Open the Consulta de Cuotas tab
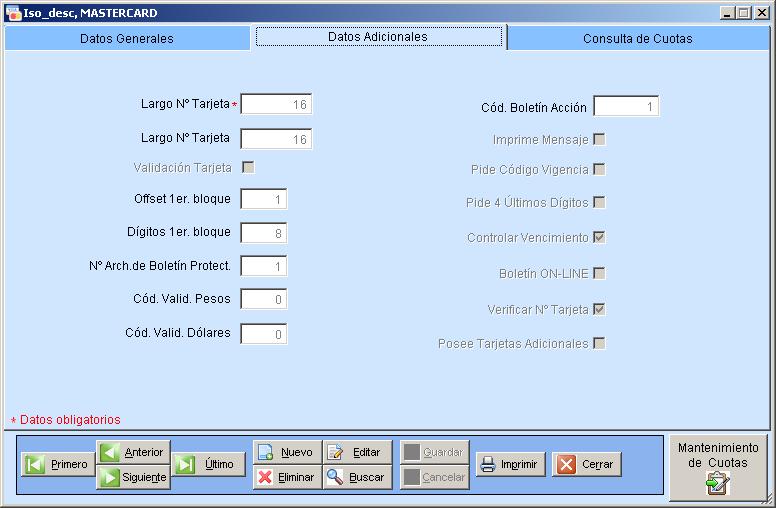Viewport: 776px width, 508px height. (637, 38)
